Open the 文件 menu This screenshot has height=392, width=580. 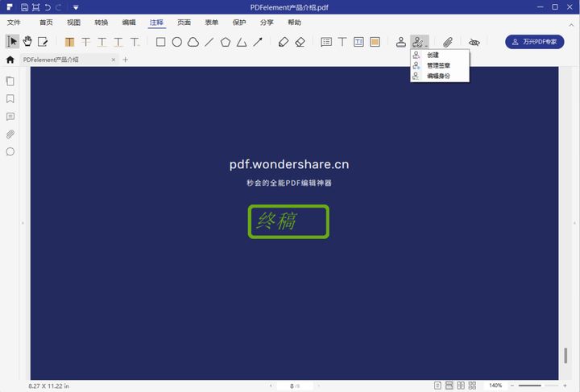coord(14,23)
